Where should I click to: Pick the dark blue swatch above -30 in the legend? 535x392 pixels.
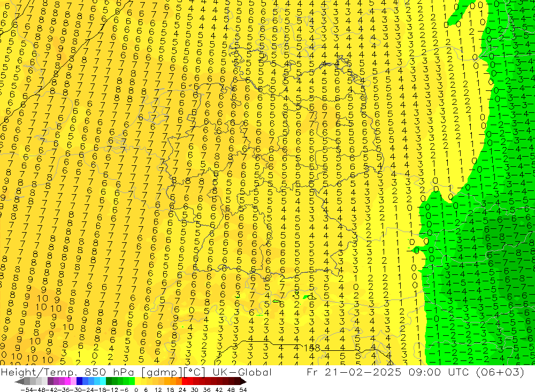[x=79, y=381]
